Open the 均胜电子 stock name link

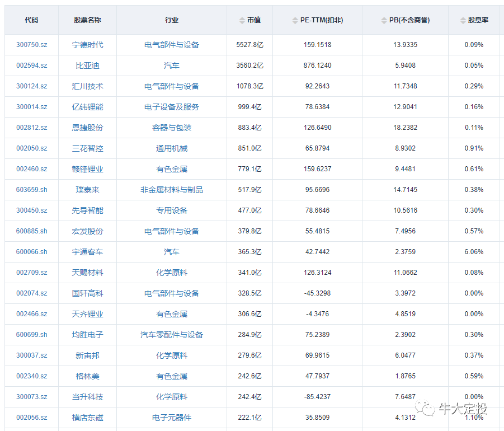[87, 335]
